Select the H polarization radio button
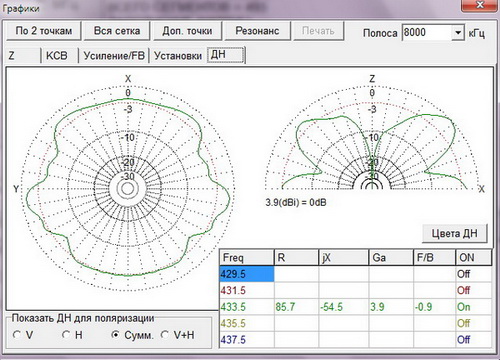500x360 pixels. click(66, 335)
